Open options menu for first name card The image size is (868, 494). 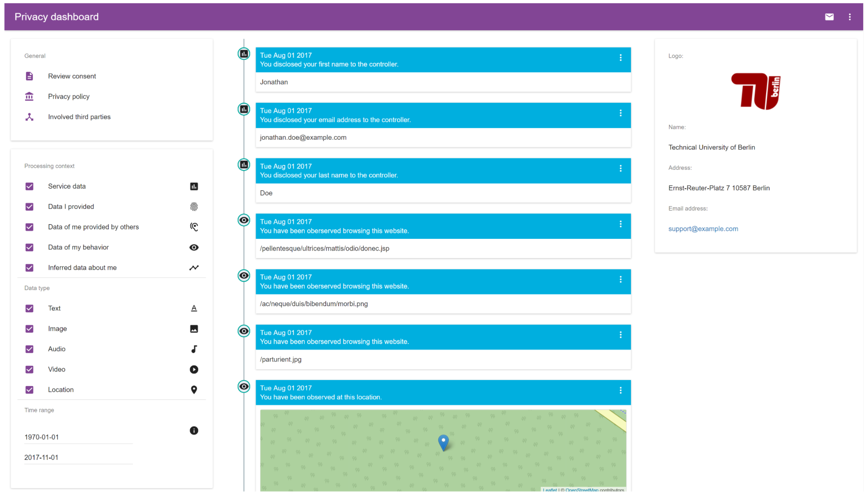coord(620,57)
